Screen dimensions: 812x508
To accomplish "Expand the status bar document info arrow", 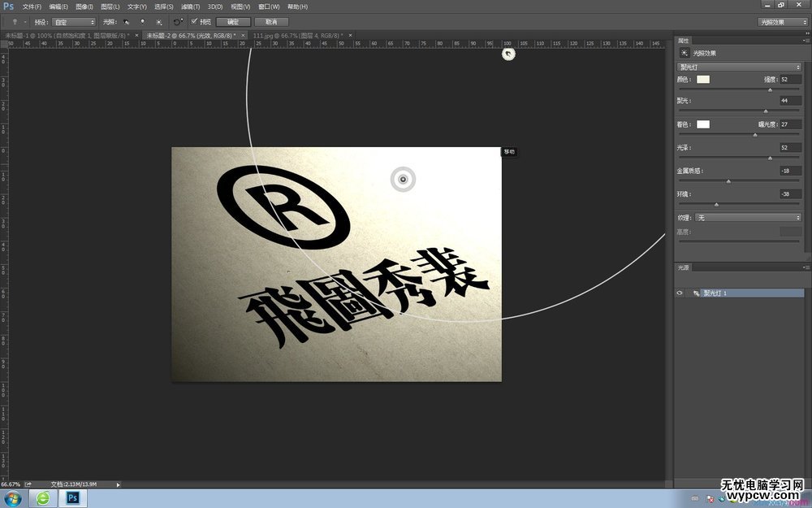I will (118, 484).
